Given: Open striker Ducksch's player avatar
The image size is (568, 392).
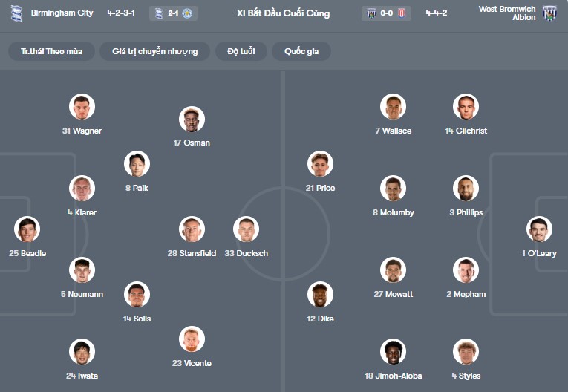Looking at the screenshot, I should (x=246, y=229).
